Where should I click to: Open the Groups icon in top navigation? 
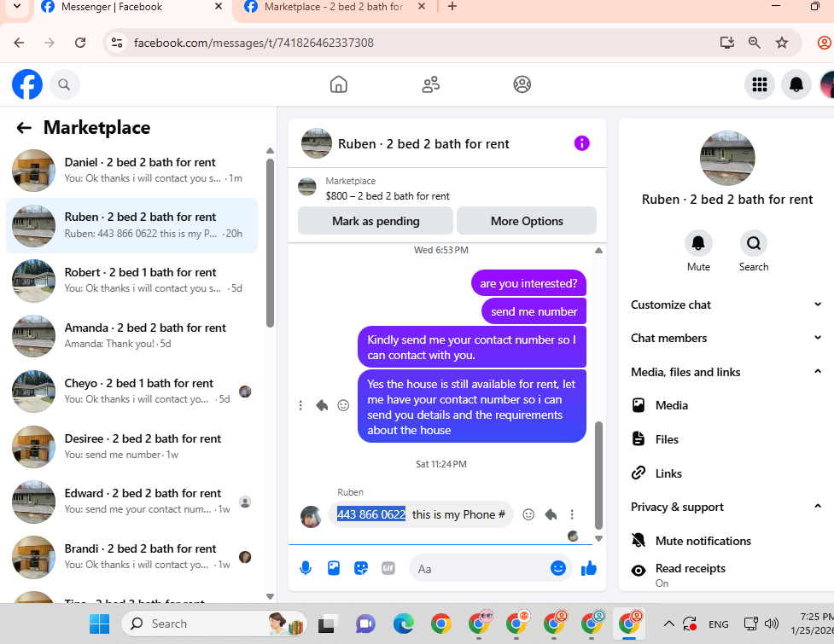tap(522, 84)
